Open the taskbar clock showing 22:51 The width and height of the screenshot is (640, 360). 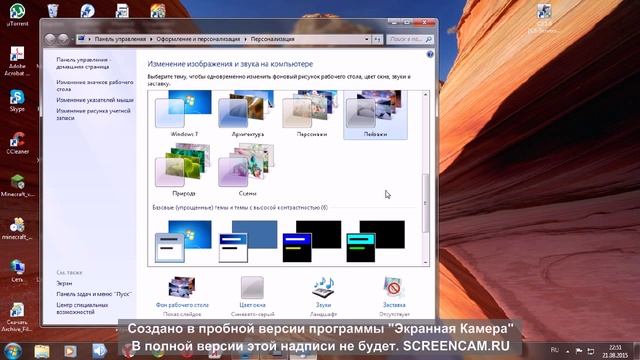(x=615, y=351)
